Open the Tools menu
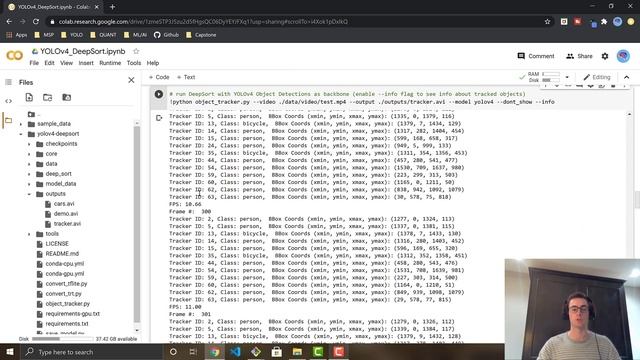The height and width of the screenshot is (360, 640). 133,63
